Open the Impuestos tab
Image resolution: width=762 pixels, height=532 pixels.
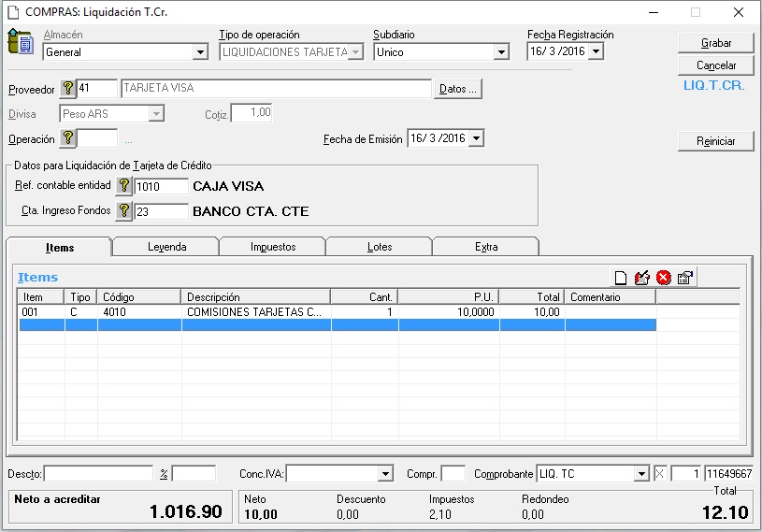click(273, 247)
